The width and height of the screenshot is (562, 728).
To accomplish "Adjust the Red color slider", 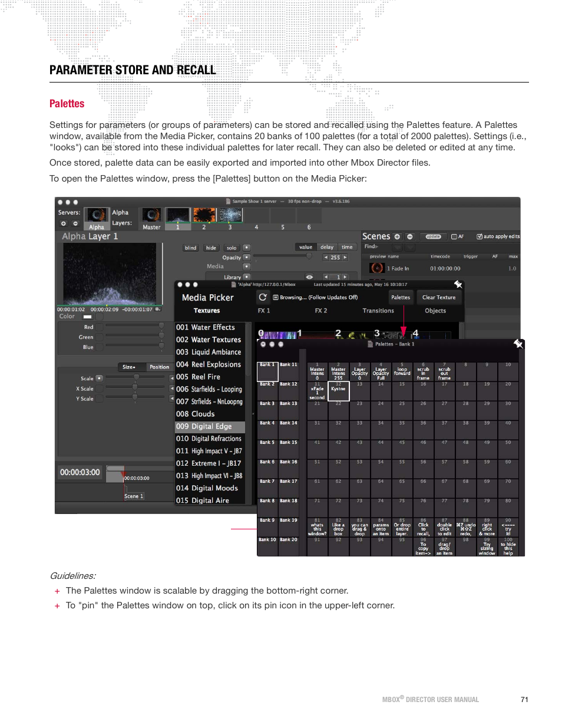I will (135, 326).
